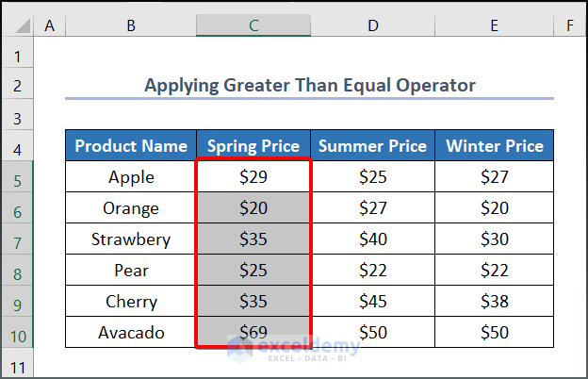
Task: Click the title 'Applying Greater Than Equal Operator'
Action: coord(309,86)
